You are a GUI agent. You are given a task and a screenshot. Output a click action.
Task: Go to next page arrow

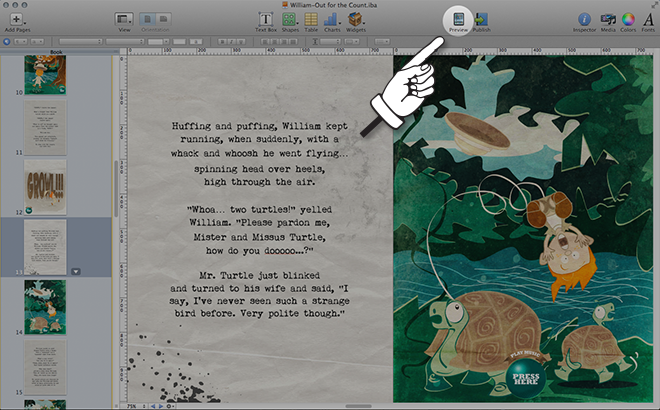point(161,406)
